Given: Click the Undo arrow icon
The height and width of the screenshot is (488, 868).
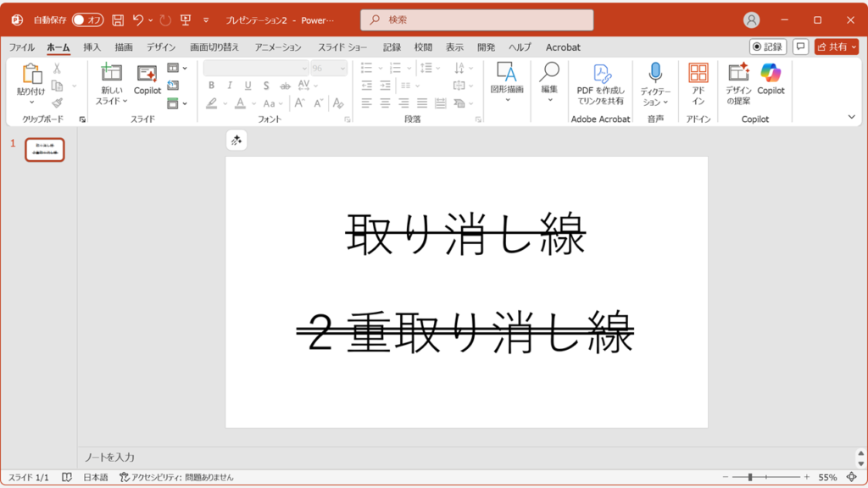Looking at the screenshot, I should point(138,19).
